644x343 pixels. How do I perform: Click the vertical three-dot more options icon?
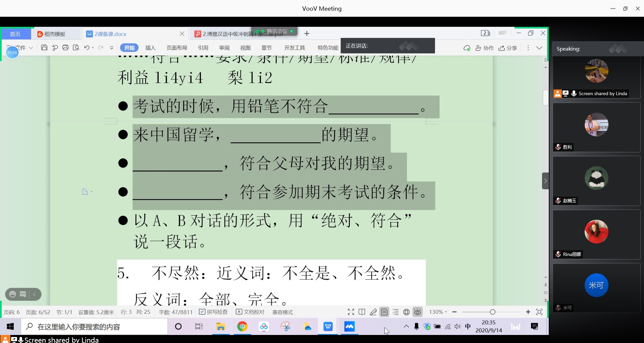pos(528,48)
